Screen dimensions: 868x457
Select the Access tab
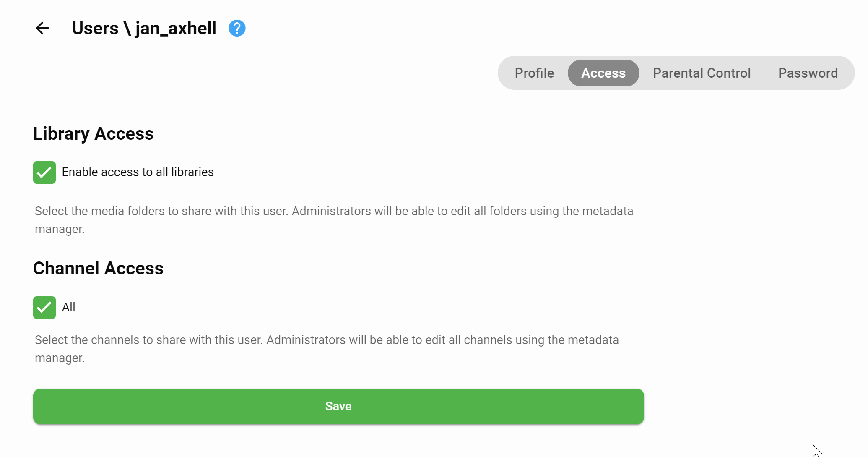(x=603, y=73)
